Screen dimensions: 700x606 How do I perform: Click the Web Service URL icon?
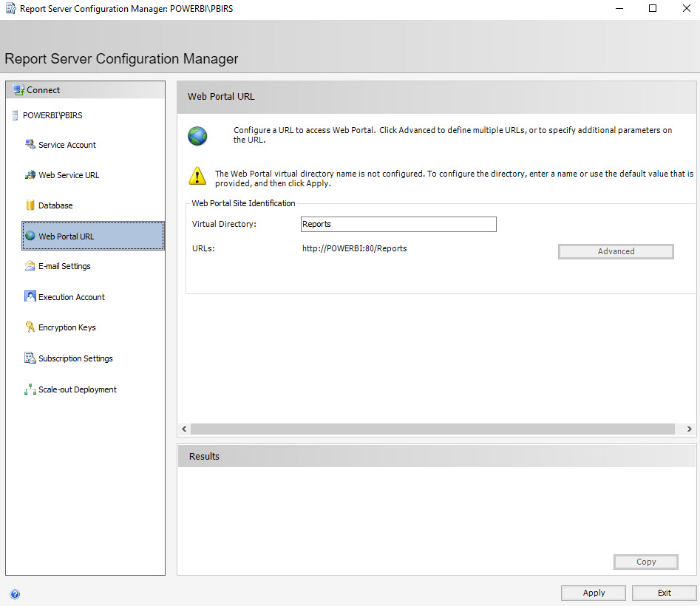point(30,175)
